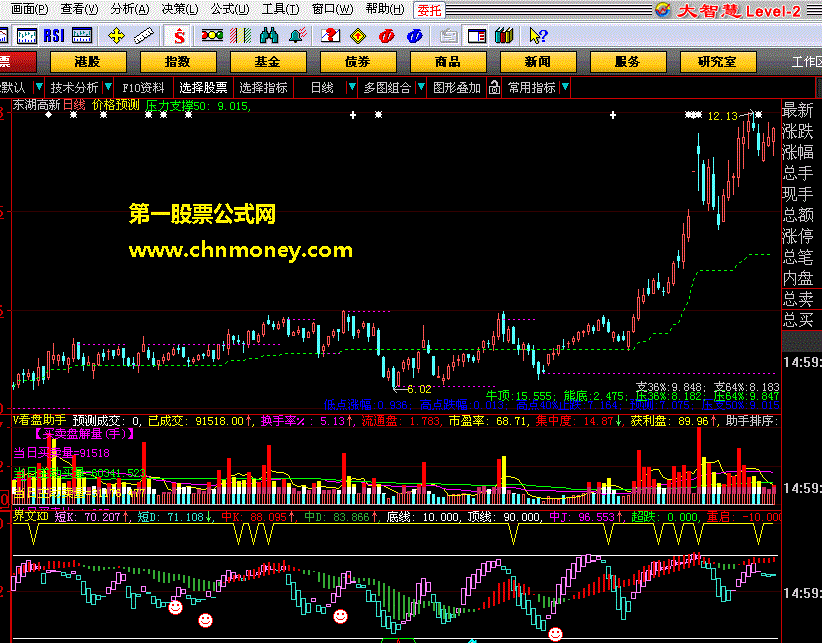Open the 查看(V) menu

pos(79,9)
